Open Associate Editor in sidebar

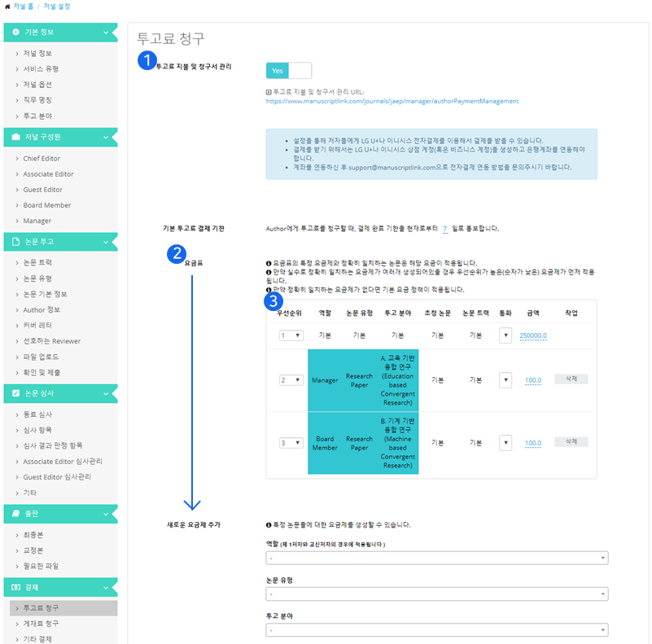[x=48, y=174]
